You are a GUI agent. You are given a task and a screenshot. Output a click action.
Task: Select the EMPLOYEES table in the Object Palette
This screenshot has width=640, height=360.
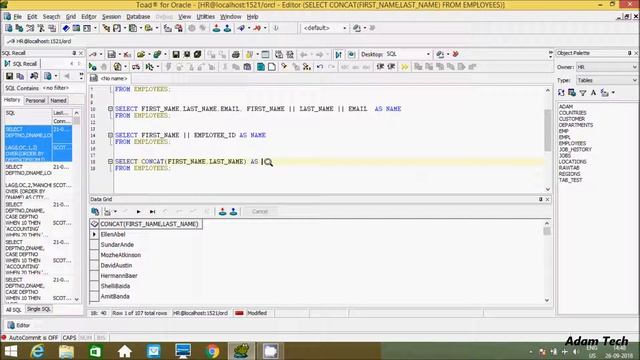(572, 144)
